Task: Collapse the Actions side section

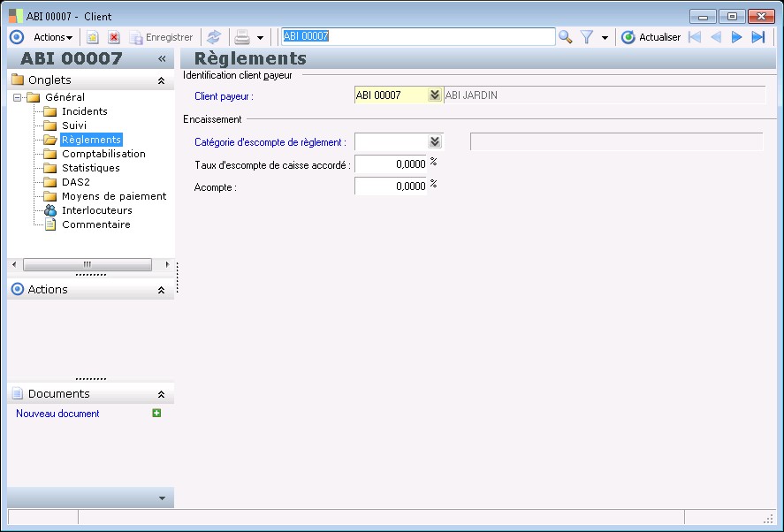Action: coord(161,290)
